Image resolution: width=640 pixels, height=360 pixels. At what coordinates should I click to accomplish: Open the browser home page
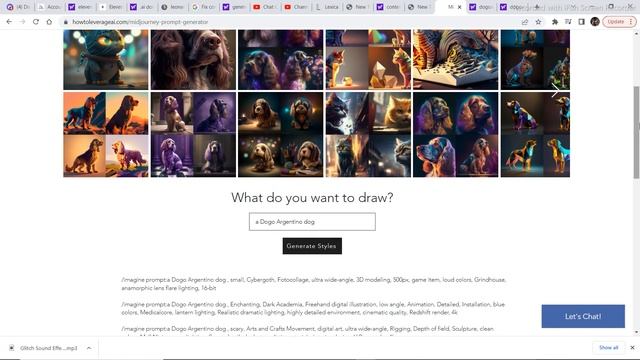(49, 22)
